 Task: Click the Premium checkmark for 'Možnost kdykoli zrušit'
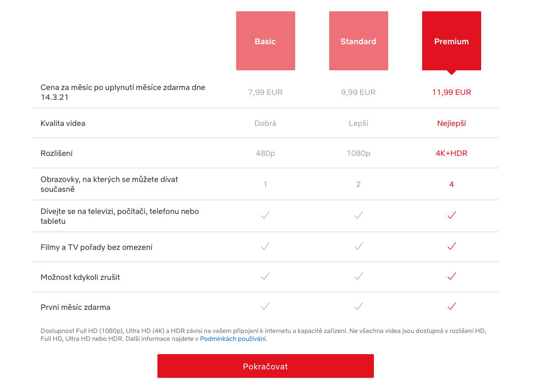(451, 276)
